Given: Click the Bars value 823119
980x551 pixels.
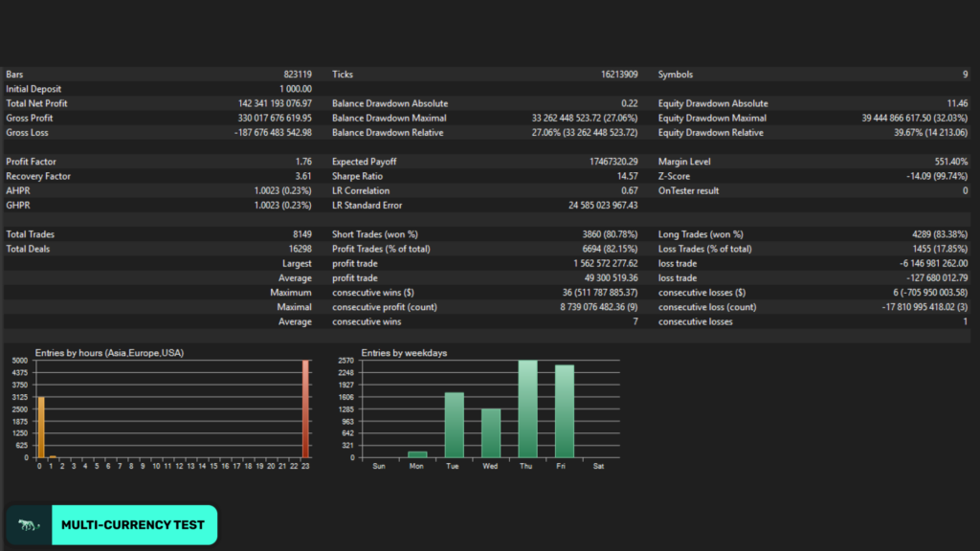Looking at the screenshot, I should (298, 75).
